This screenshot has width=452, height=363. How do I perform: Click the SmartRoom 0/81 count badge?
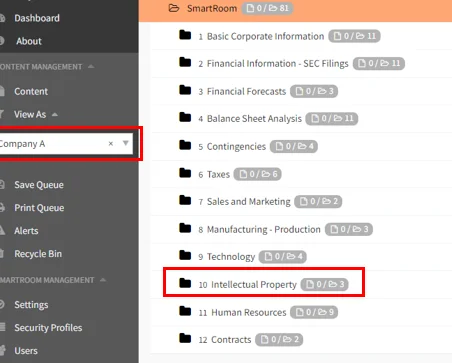[267, 8]
